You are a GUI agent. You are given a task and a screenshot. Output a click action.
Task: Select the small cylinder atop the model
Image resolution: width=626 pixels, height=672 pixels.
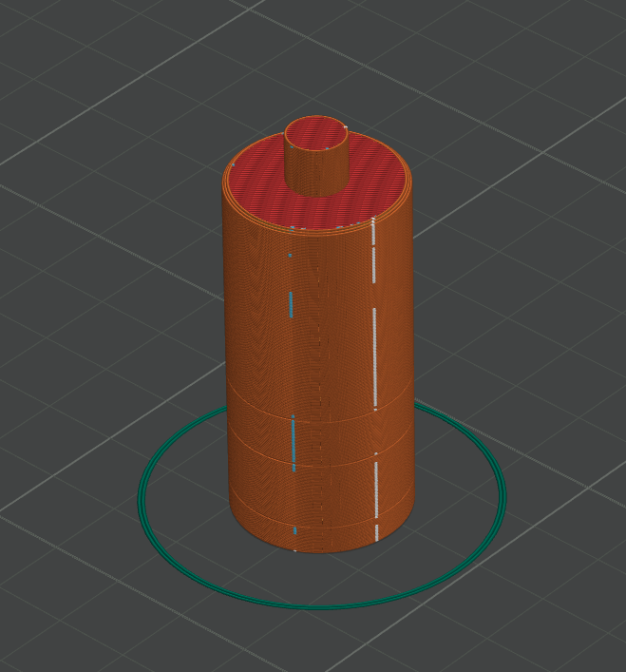pyautogui.click(x=316, y=156)
